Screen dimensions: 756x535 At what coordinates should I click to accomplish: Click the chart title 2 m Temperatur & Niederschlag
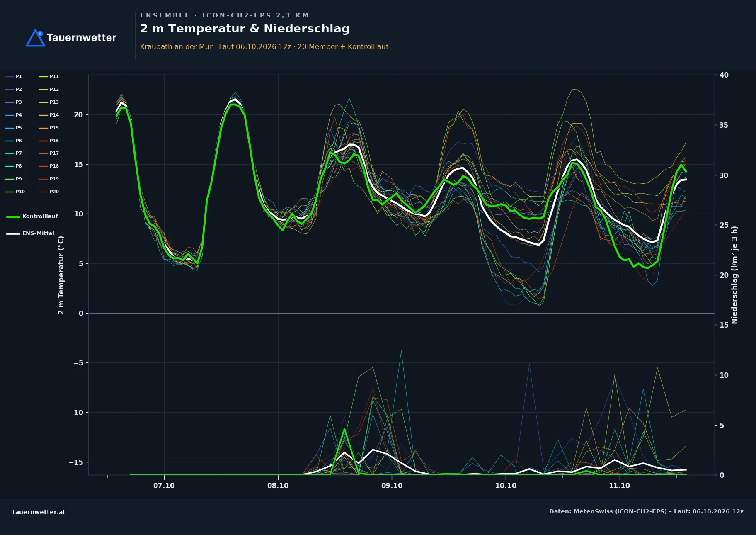tap(245, 29)
